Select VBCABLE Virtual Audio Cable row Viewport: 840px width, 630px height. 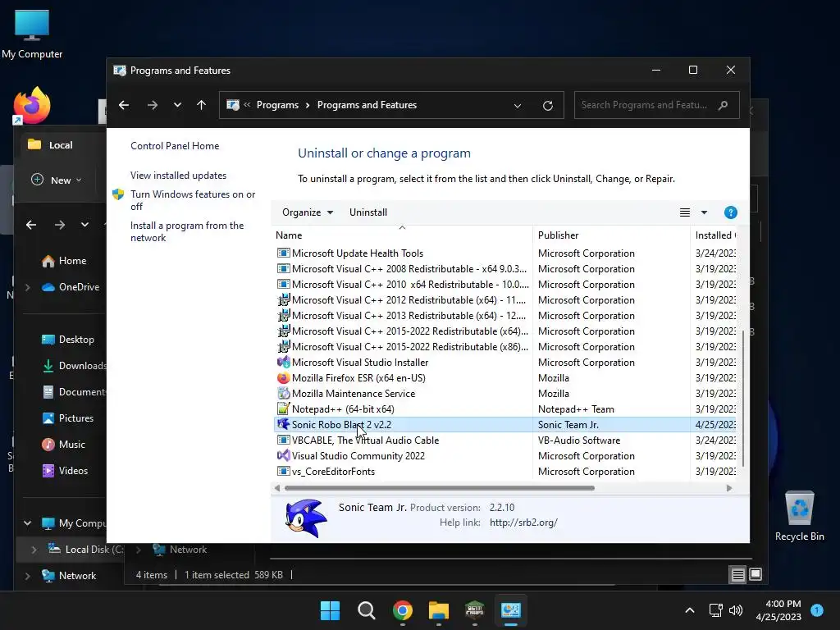tap(504, 441)
